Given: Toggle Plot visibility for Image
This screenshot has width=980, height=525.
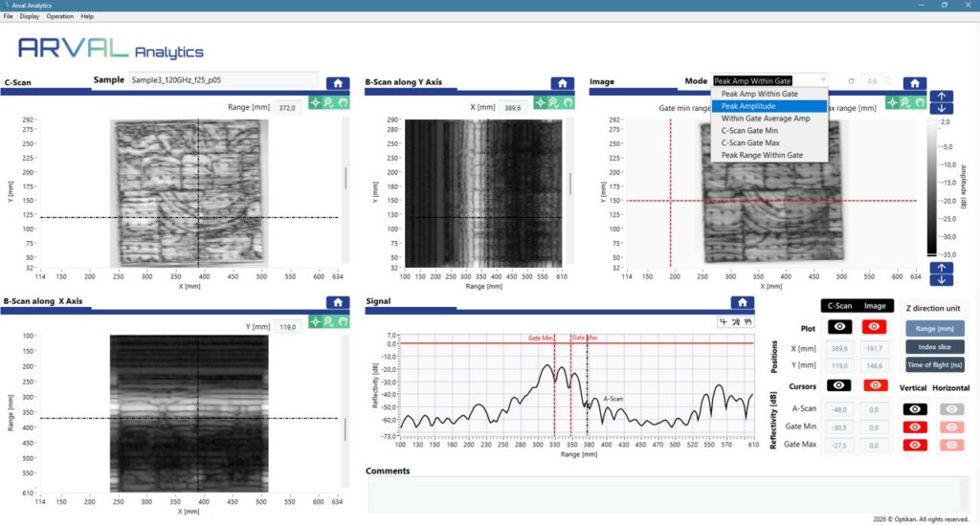Looking at the screenshot, I should tap(875, 326).
